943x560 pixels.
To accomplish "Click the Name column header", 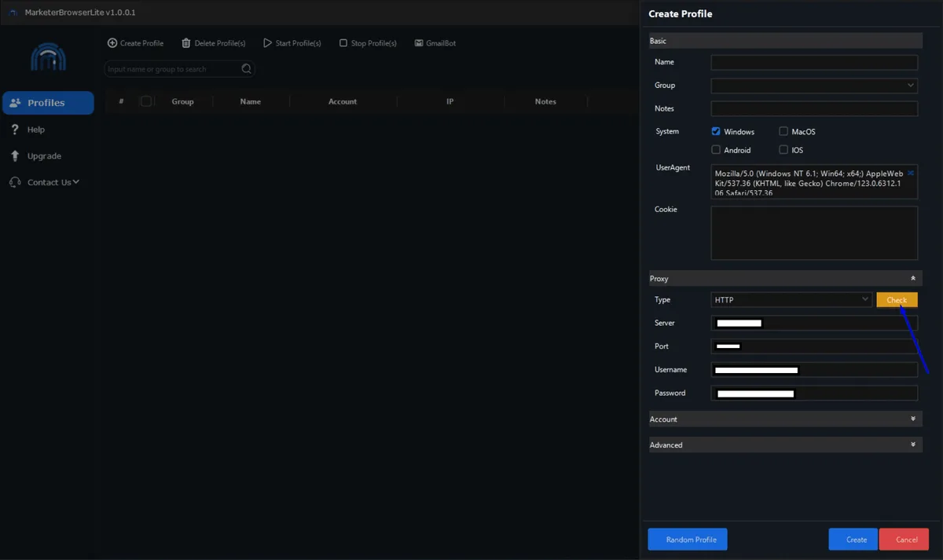I will coord(251,101).
